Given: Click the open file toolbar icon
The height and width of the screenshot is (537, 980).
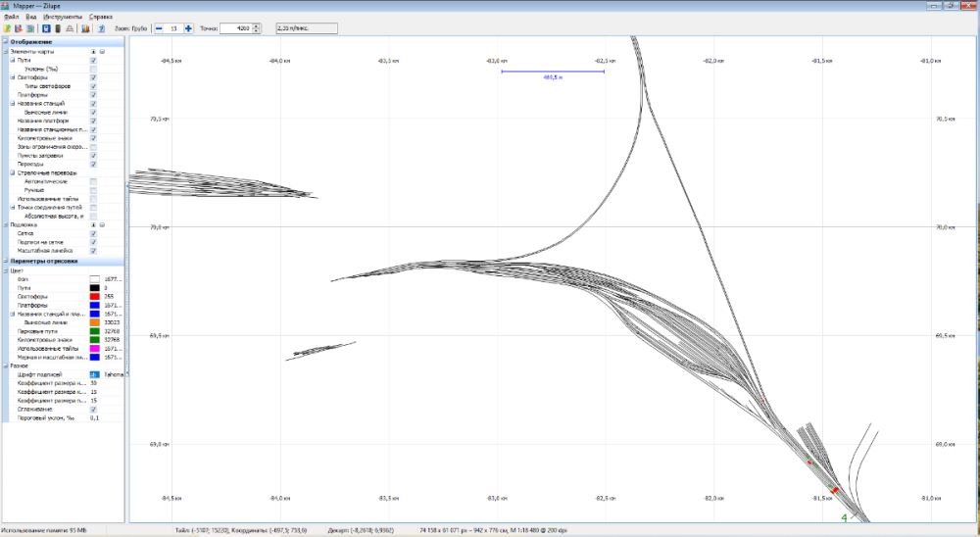Looking at the screenshot, I should (x=8, y=28).
